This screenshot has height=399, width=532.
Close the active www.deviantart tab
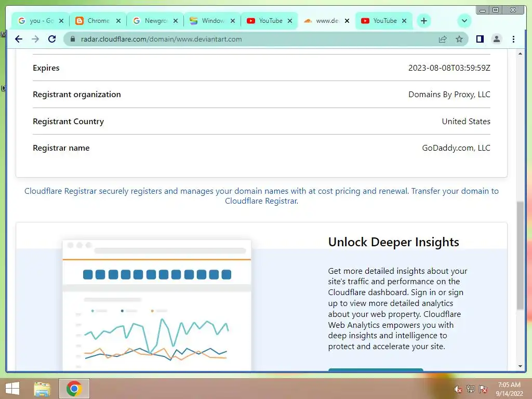pos(347,21)
